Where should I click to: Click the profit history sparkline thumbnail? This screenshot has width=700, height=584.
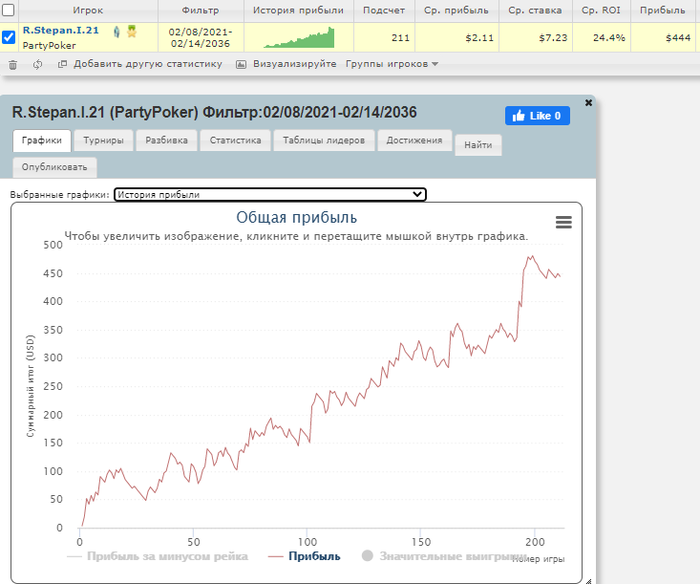[x=299, y=38]
